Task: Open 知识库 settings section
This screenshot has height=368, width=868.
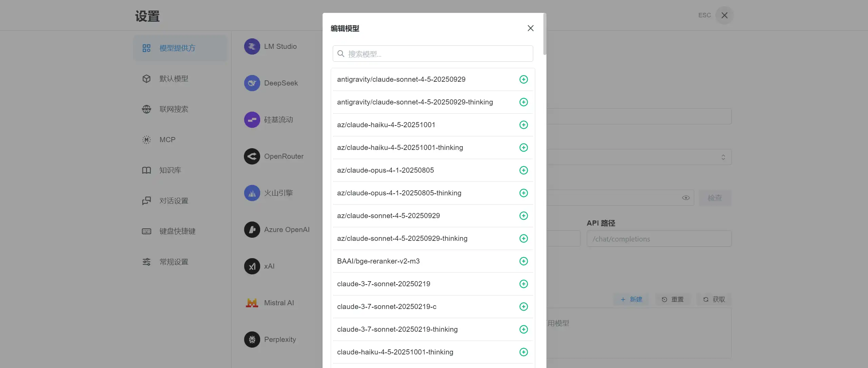Action: (x=170, y=170)
